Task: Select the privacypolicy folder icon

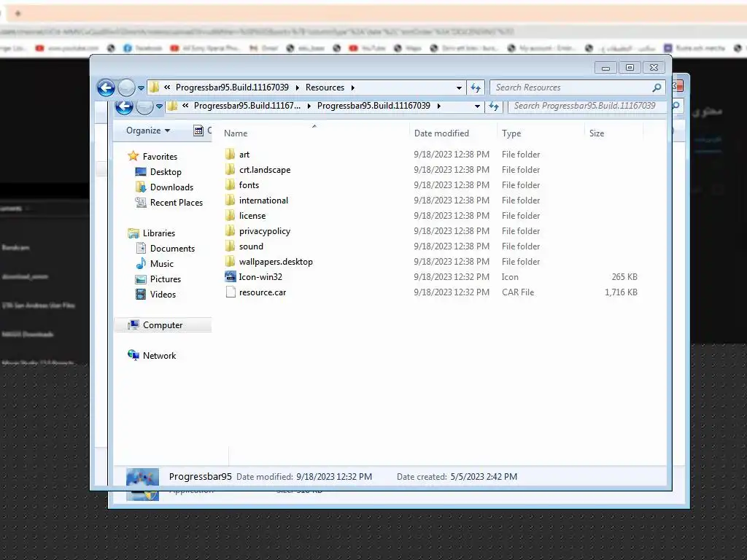Action: [230, 231]
